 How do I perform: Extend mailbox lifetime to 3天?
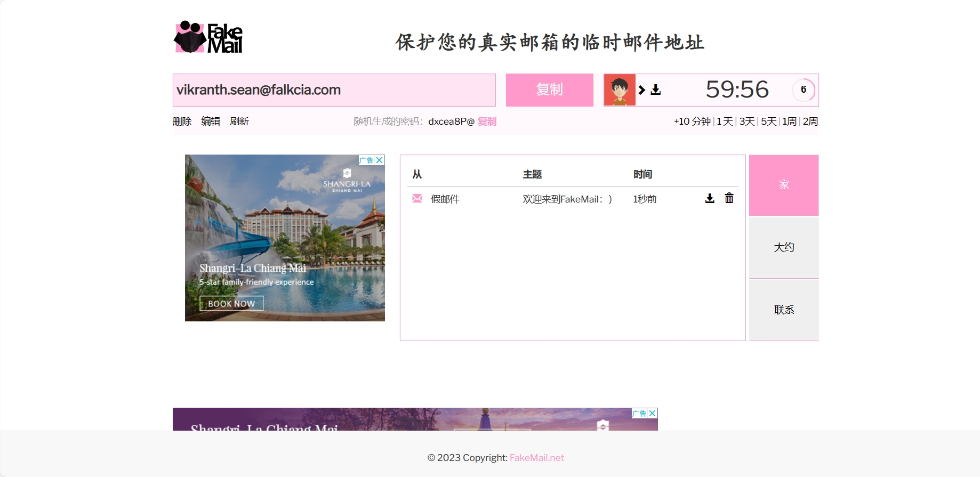(747, 122)
